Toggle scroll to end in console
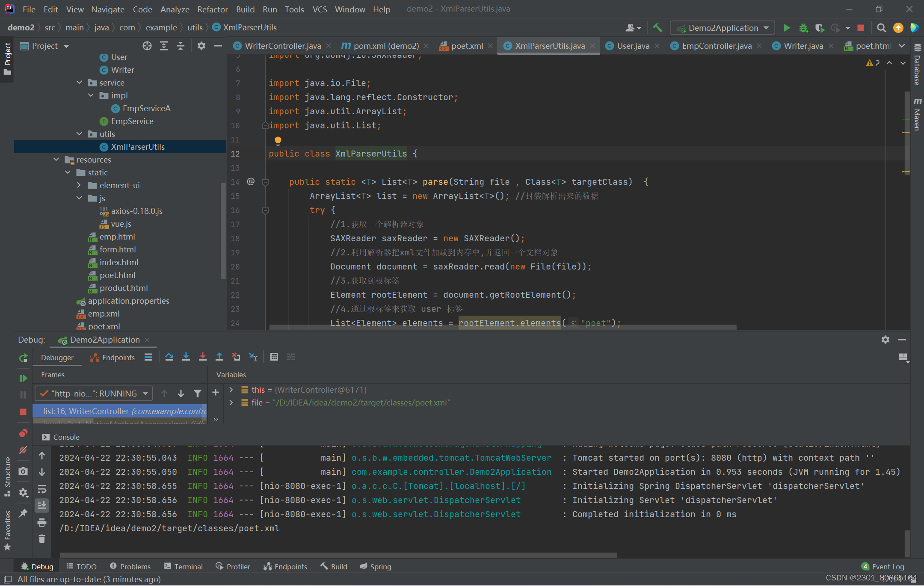Viewport: 924px width, 586px height. pyautogui.click(x=42, y=506)
